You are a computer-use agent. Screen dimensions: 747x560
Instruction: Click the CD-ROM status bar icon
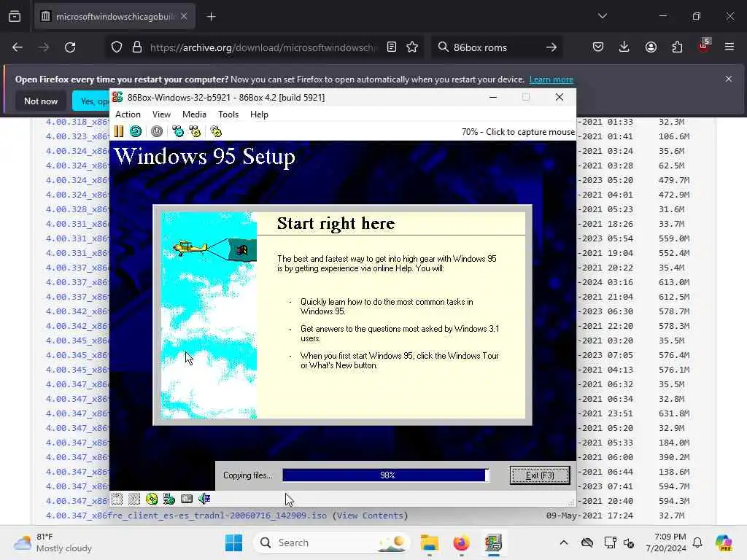(152, 499)
